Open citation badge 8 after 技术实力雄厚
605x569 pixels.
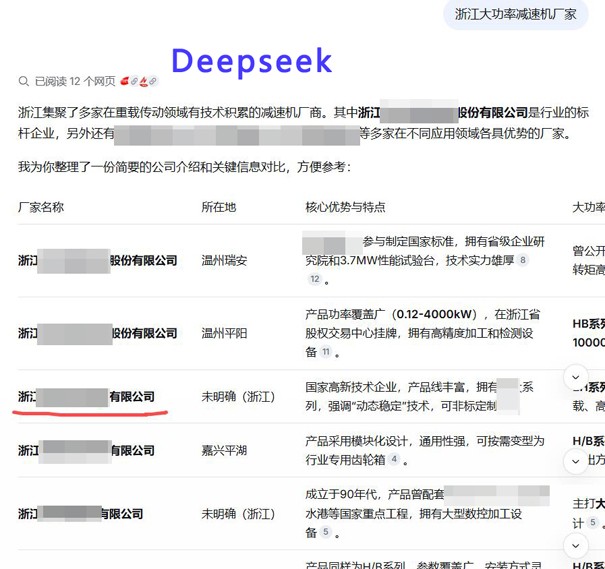click(523, 260)
